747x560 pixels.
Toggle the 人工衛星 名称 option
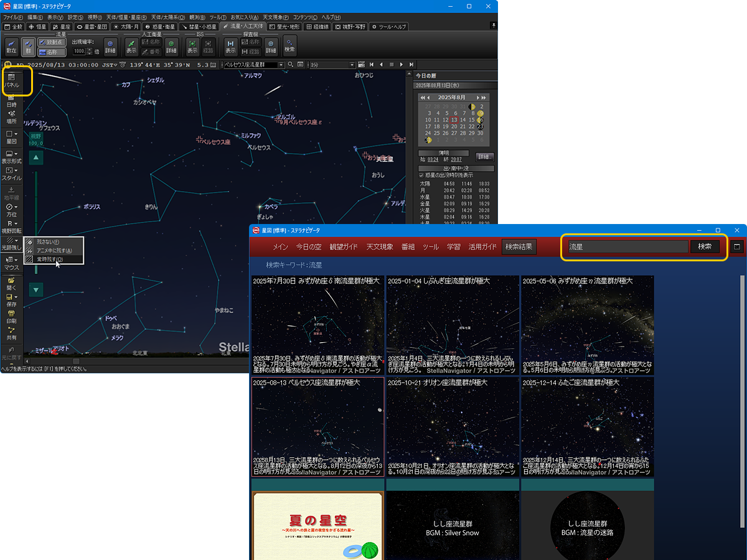pos(151,42)
